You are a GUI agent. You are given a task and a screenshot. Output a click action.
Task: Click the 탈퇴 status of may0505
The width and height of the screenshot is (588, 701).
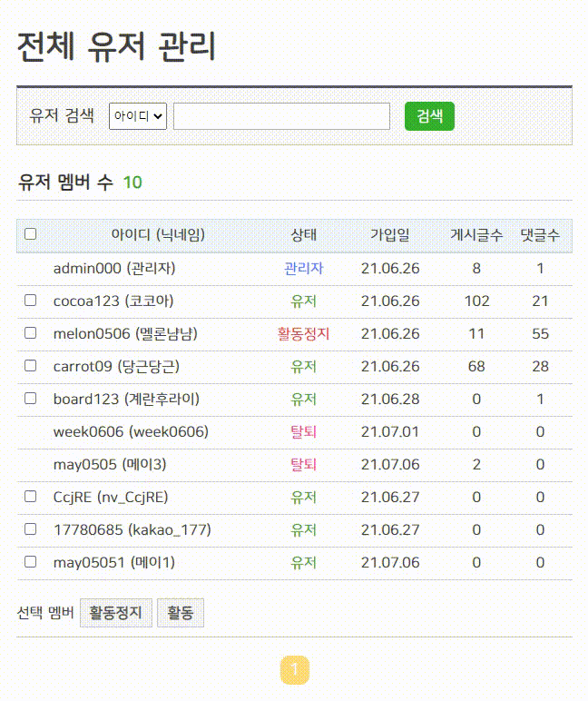303,464
